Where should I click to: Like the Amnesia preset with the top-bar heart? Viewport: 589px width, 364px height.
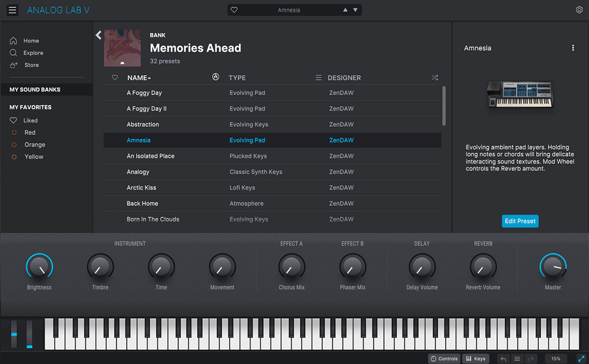point(234,10)
